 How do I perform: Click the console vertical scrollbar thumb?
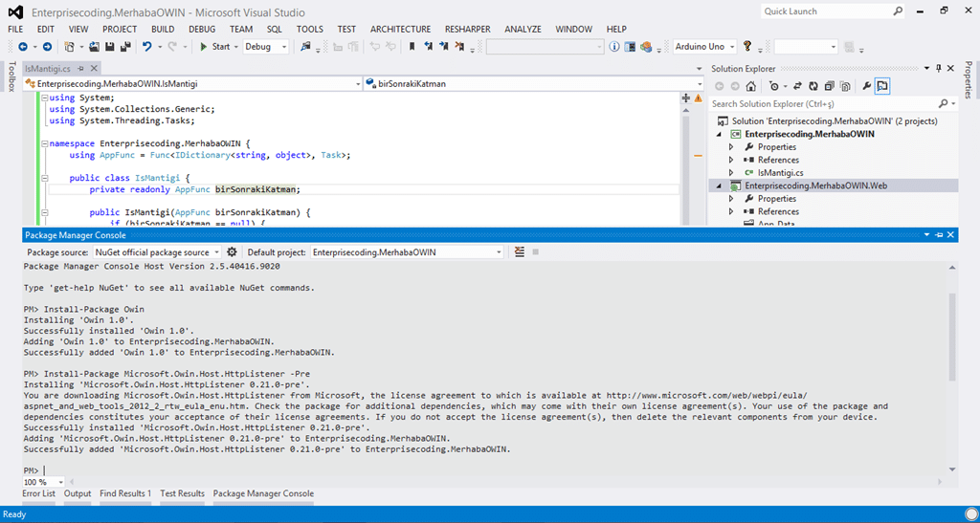pyautogui.click(x=952, y=337)
